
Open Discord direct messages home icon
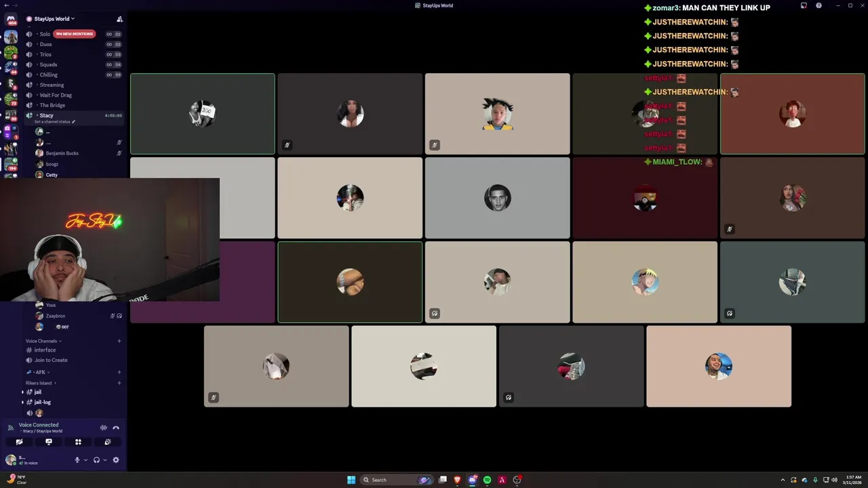[11, 19]
